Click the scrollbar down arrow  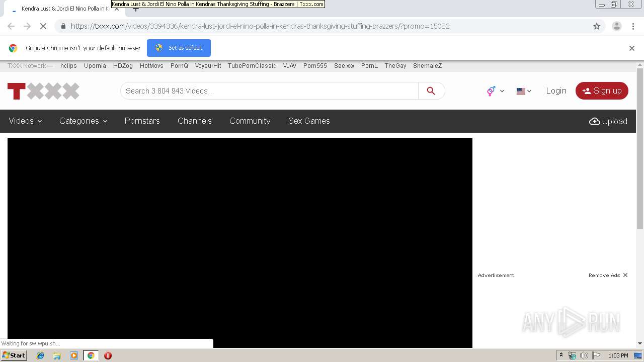(x=640, y=343)
